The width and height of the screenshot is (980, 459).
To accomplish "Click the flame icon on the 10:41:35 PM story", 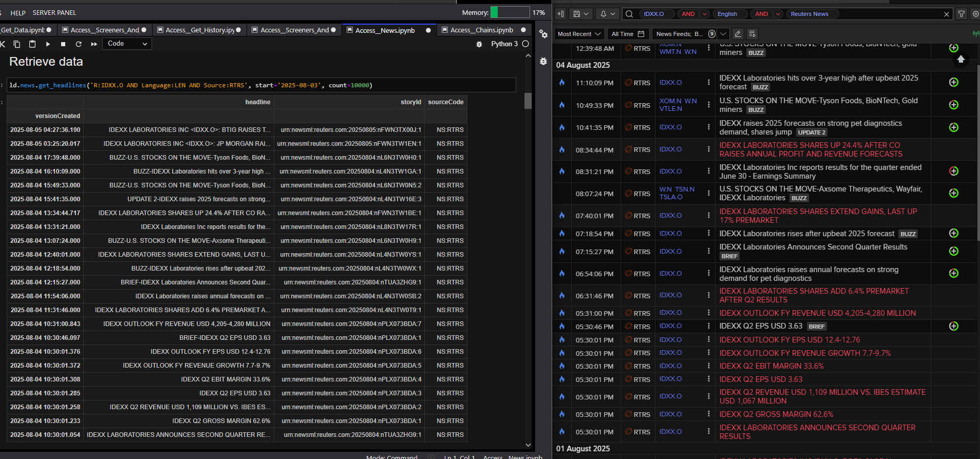I will point(562,127).
